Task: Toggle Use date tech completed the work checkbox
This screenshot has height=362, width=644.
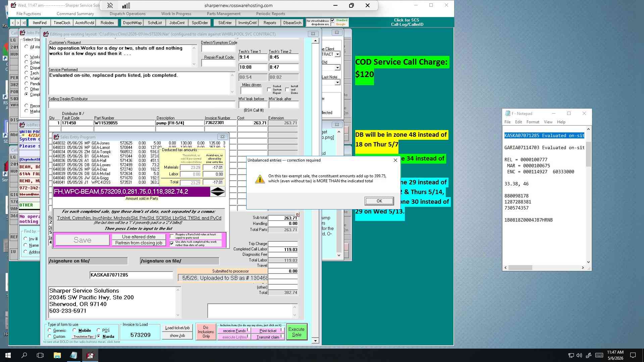Action: [x=172, y=243]
